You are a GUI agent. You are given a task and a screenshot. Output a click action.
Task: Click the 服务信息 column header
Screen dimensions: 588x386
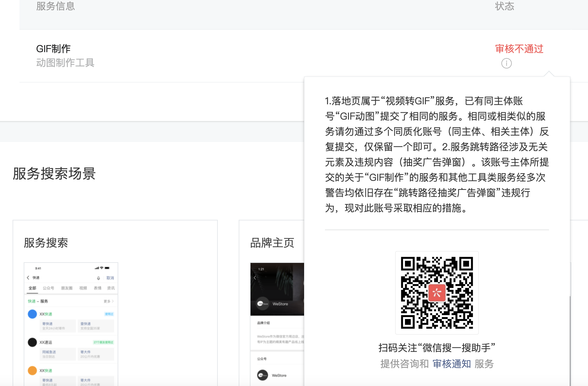[56, 6]
